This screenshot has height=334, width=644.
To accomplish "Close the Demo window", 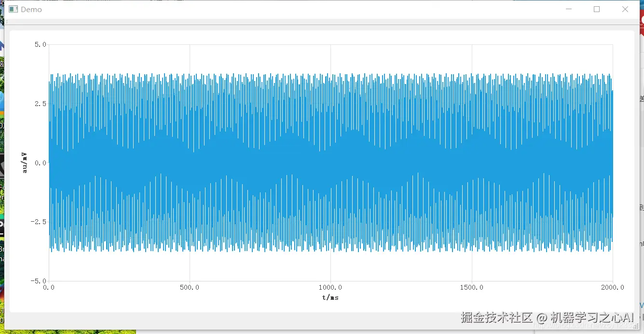I will 625,9.
